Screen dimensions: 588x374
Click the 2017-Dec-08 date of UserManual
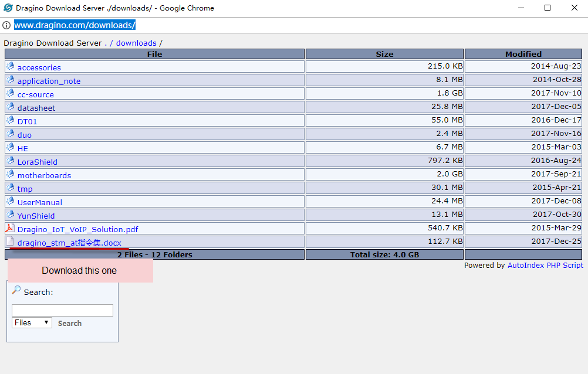point(556,201)
